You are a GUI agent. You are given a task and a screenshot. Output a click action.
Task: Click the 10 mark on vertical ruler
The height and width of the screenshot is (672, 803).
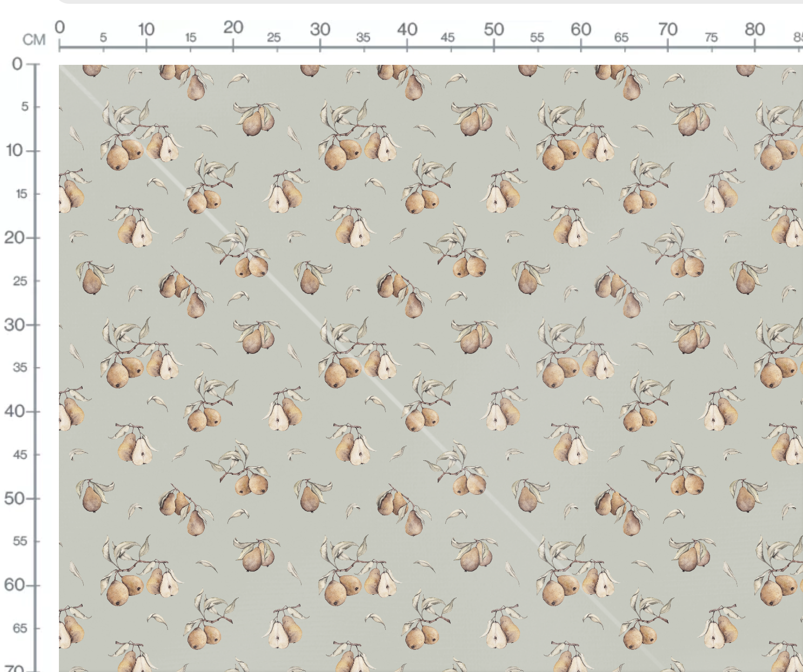click(x=15, y=150)
